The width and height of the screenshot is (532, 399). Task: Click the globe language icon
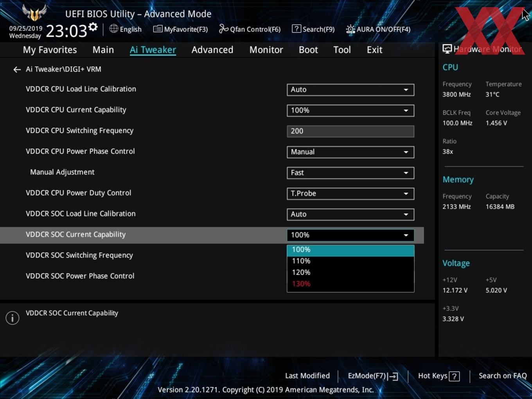coord(113,29)
